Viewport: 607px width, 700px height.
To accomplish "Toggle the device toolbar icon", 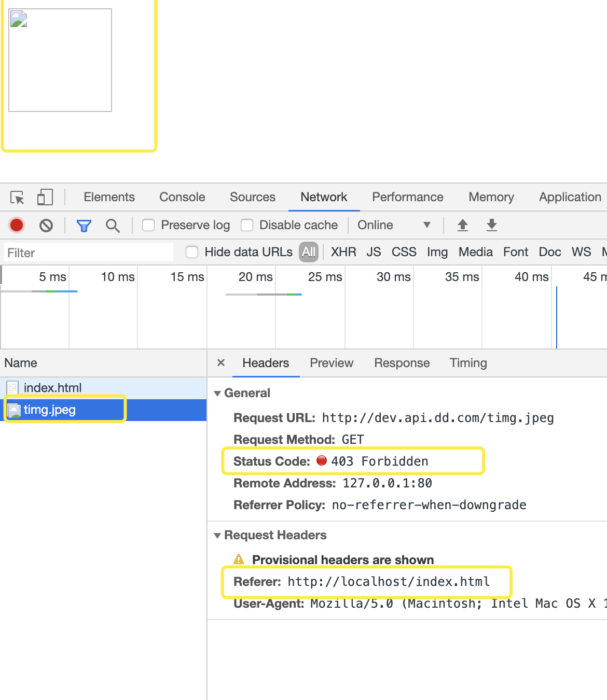I will point(45,198).
